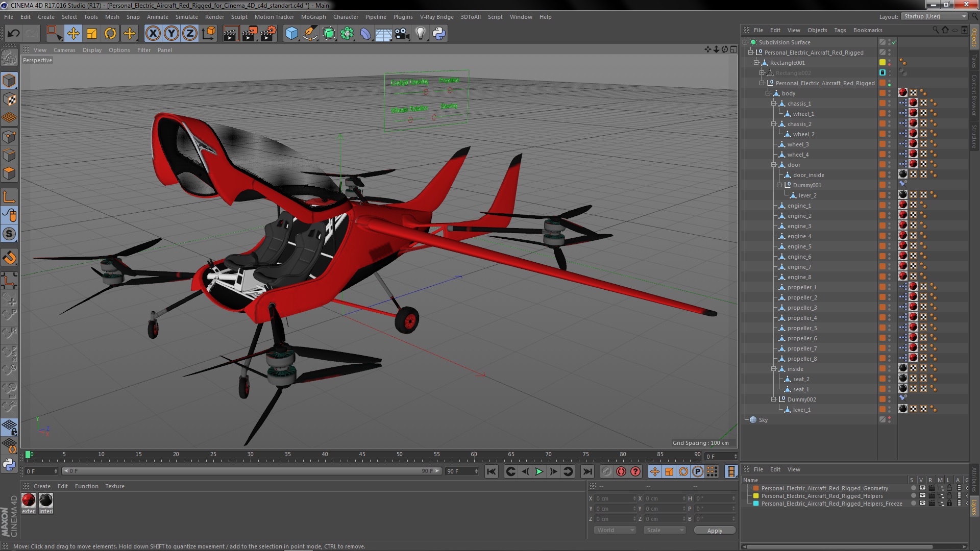Click the X position input field

click(615, 498)
